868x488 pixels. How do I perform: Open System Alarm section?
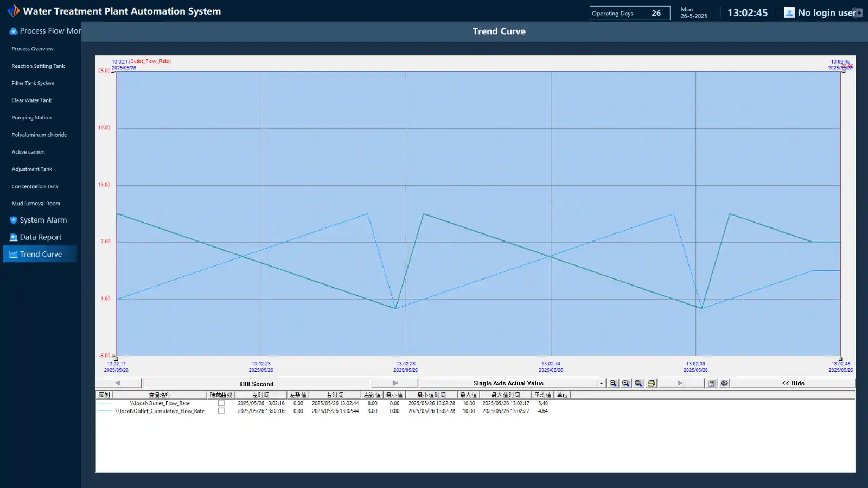point(39,220)
